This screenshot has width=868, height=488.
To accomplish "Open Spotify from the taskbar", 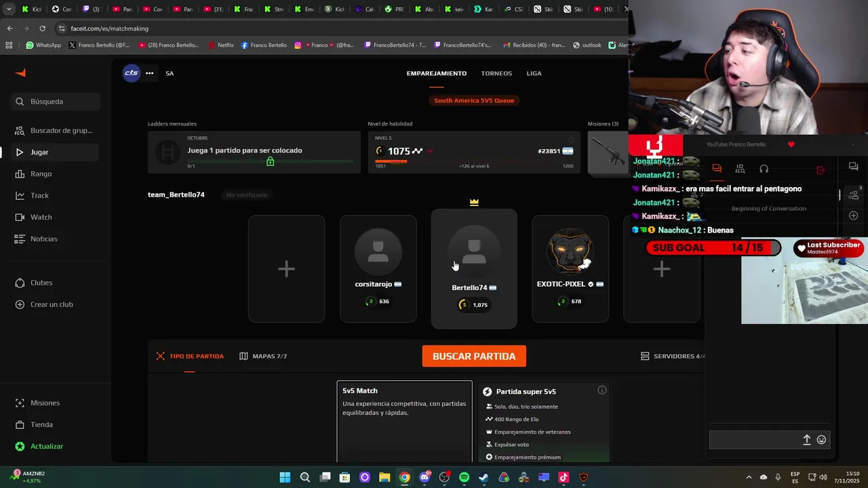I will tap(464, 477).
